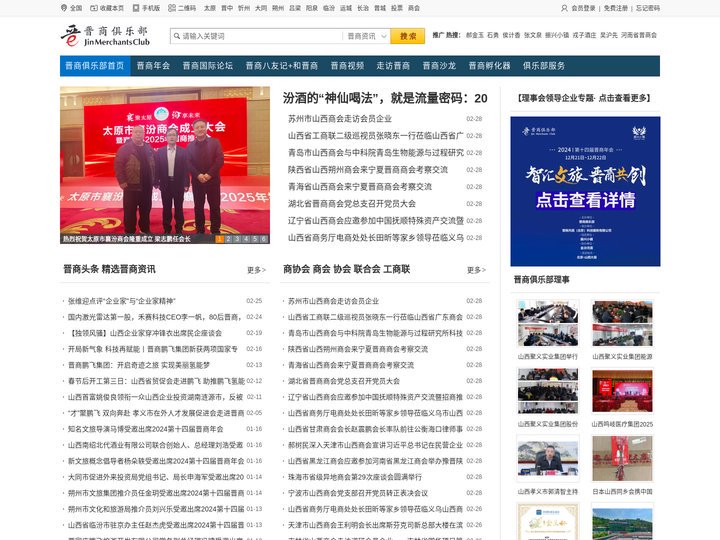Open article 知名文旅导演马博受邀出席2024第十四届晋商年会
Screen dimensions: 720x540
(x=146, y=429)
